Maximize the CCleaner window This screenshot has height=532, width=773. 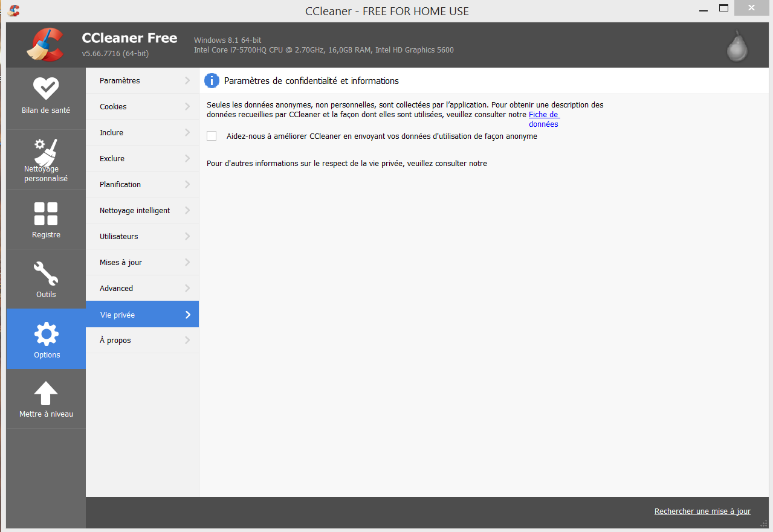pyautogui.click(x=723, y=8)
